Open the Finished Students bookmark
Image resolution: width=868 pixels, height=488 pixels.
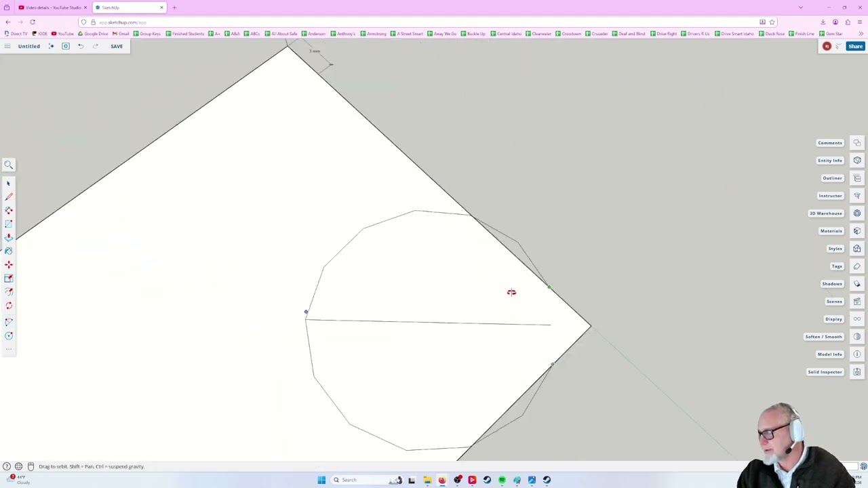185,34
